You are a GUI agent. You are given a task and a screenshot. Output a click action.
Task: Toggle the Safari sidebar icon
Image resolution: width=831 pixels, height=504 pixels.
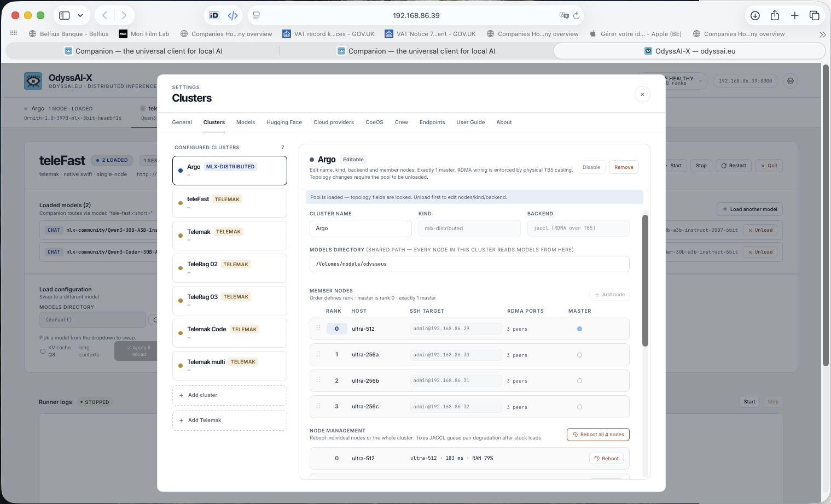click(65, 15)
